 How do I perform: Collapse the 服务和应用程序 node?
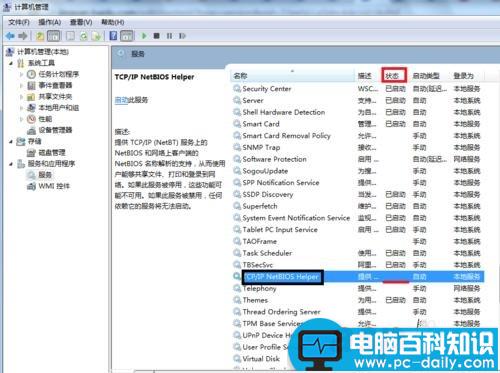pos(11,164)
